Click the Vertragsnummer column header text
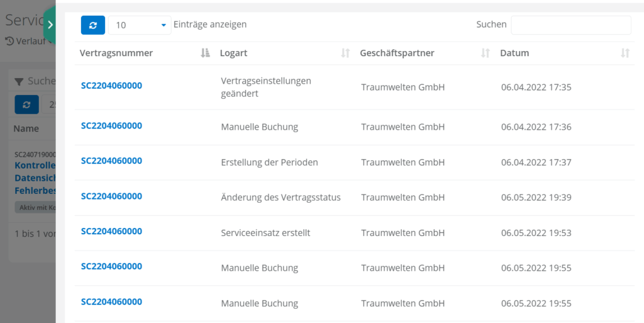Viewport: 644px width, 323px height. pos(116,54)
